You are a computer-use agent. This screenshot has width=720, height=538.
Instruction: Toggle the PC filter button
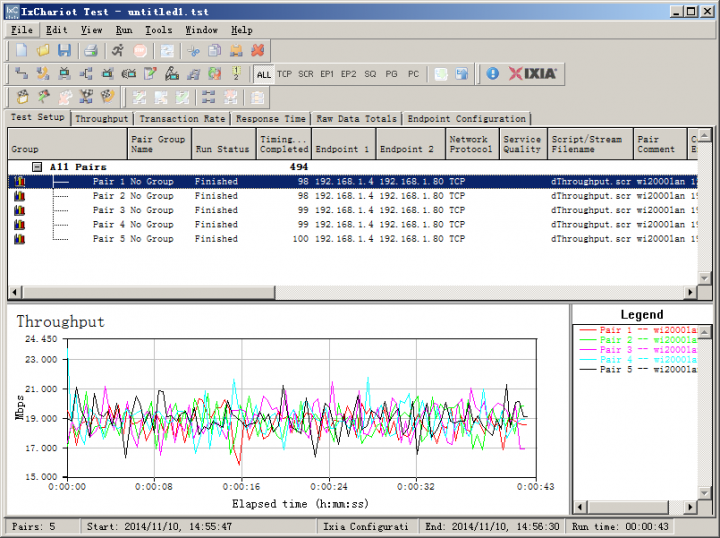413,74
